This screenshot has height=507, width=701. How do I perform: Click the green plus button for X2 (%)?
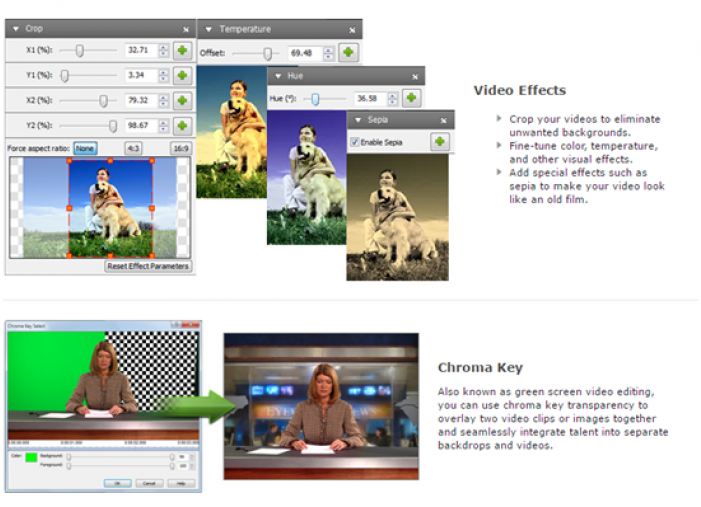[182, 100]
